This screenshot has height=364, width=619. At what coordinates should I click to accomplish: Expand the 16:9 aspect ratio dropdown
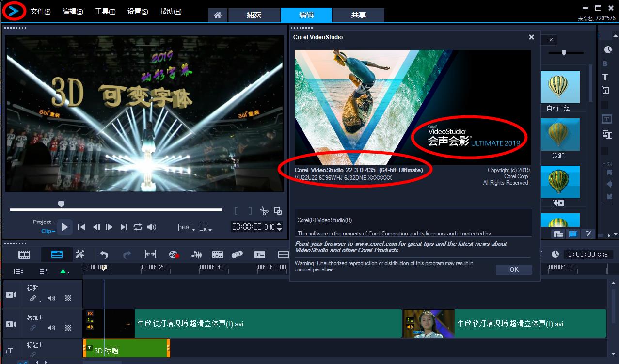pos(187,227)
